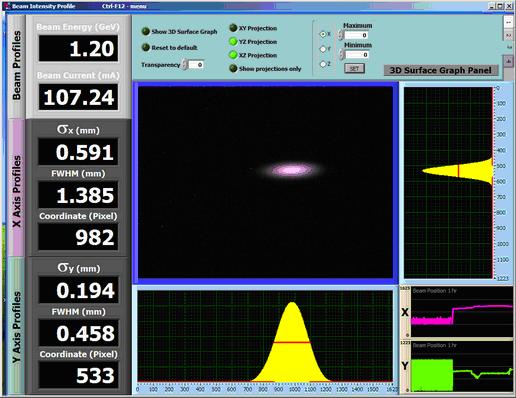Click the Y coordinate value 533
Screen dimensions: 516x398
(79, 375)
